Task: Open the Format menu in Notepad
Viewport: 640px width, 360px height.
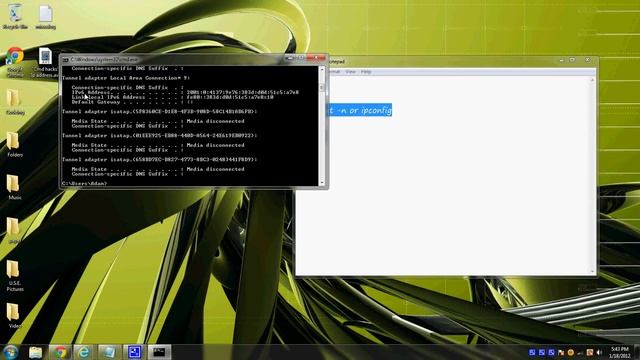Action: coord(334,72)
